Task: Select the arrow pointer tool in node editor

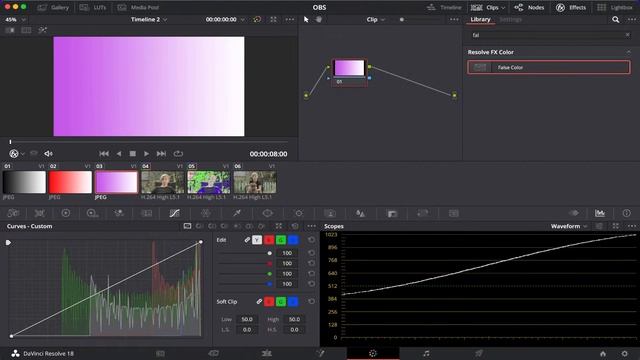Action: (306, 19)
